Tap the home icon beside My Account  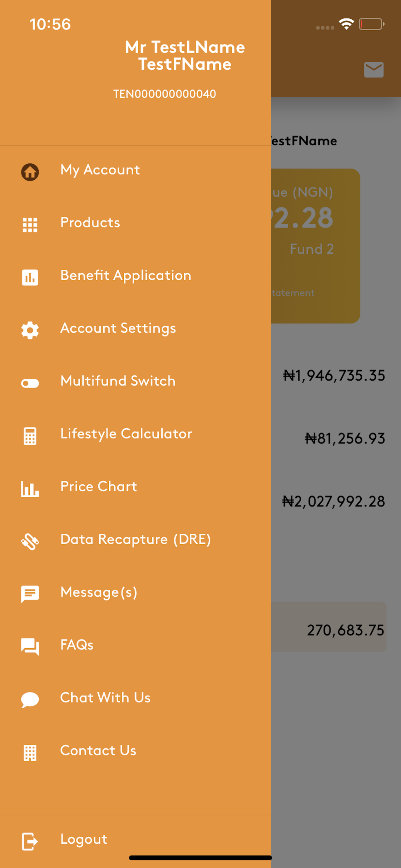[30, 172]
